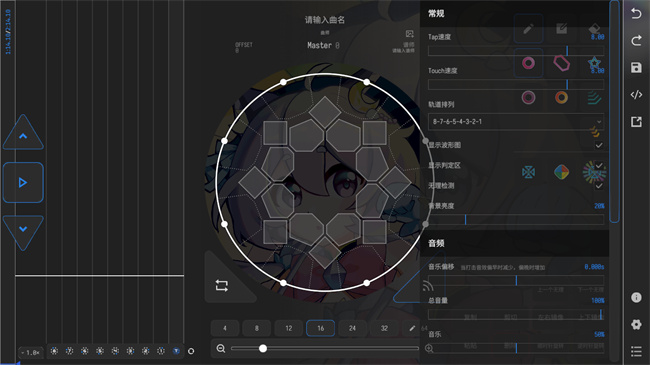Click the settings panel vertical scrollbar
The height and width of the screenshot is (365, 650).
point(614,111)
